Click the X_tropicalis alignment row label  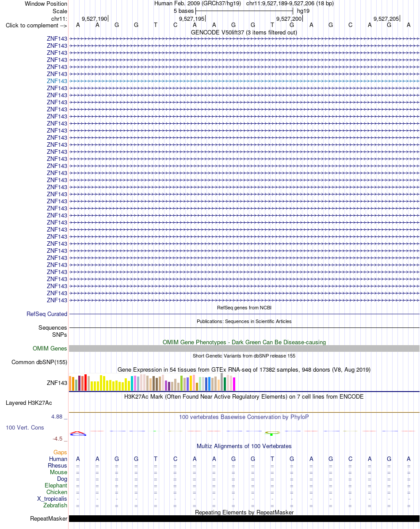point(52,499)
